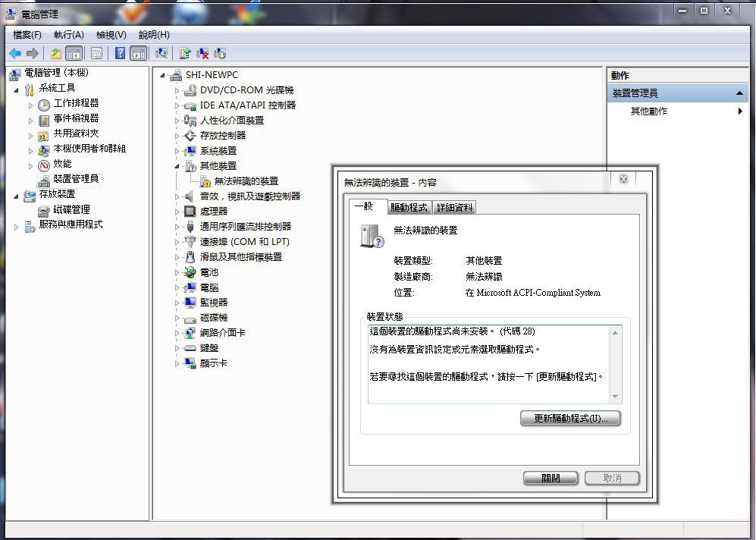Click the 電腦管理 title bar icon
The width and height of the screenshot is (756, 540).
click(11, 14)
